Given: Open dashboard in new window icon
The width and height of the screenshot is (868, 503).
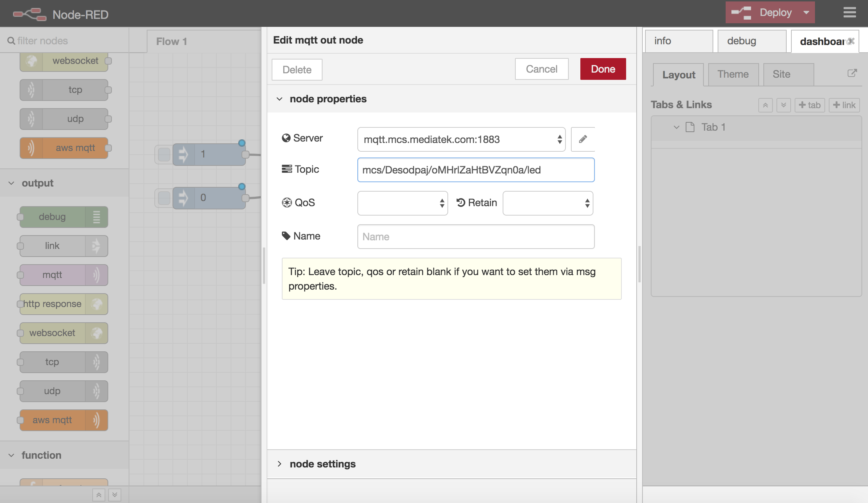Looking at the screenshot, I should pyautogui.click(x=852, y=74).
